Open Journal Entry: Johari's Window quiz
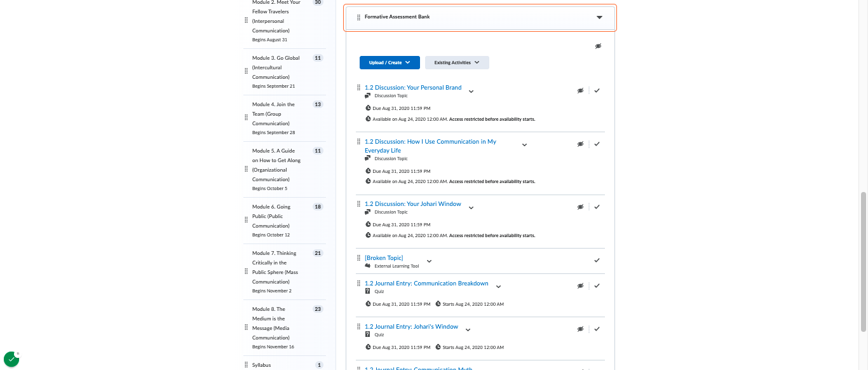This screenshot has width=868, height=370. click(411, 327)
